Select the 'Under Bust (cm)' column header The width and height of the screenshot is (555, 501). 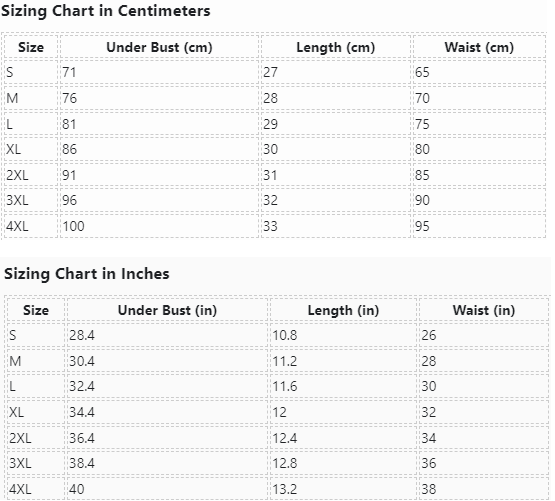tap(159, 47)
